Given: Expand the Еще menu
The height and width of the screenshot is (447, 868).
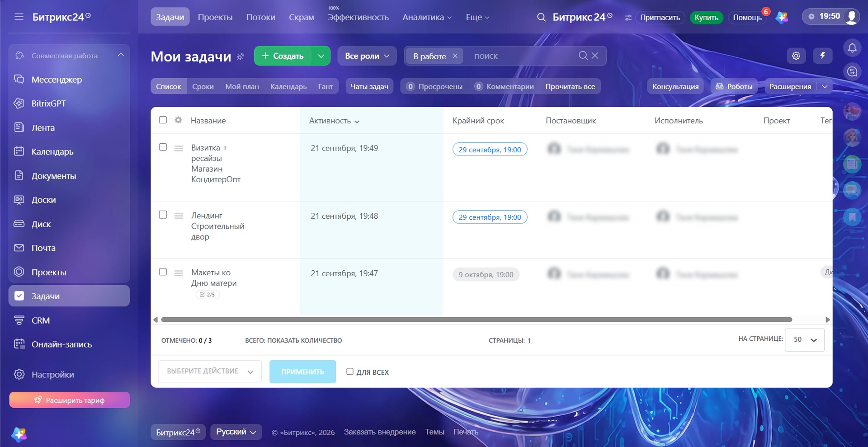Looking at the screenshot, I should [x=477, y=17].
